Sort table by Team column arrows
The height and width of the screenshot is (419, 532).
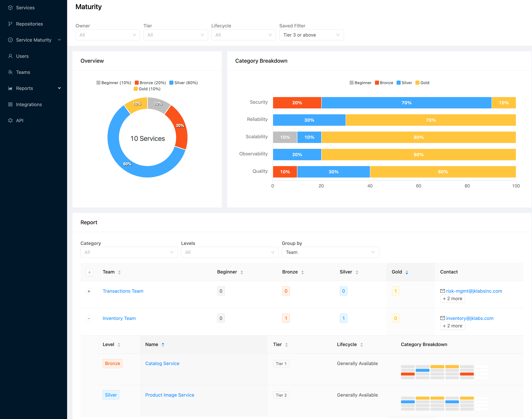[x=119, y=272]
